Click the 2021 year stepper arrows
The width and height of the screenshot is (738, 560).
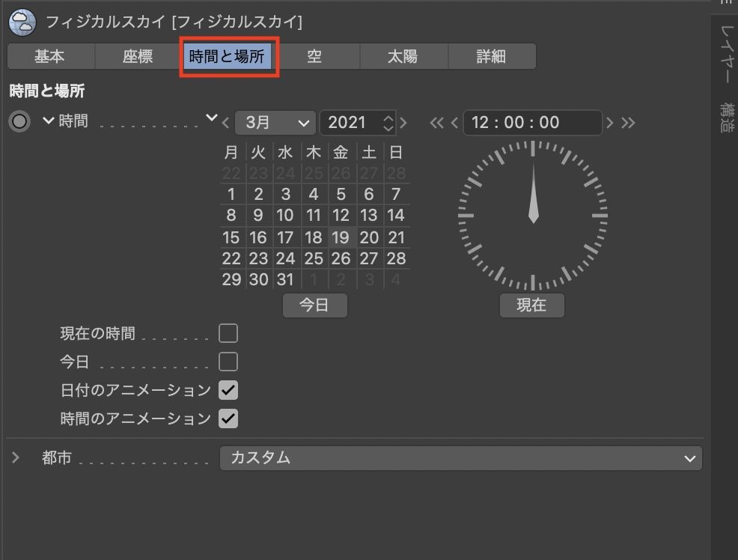(388, 123)
